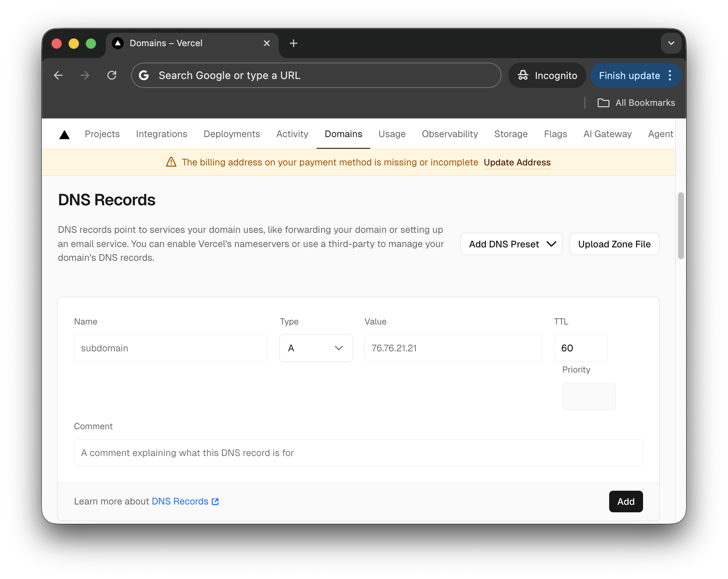
Task: Click Upload Zone File
Action: (614, 244)
